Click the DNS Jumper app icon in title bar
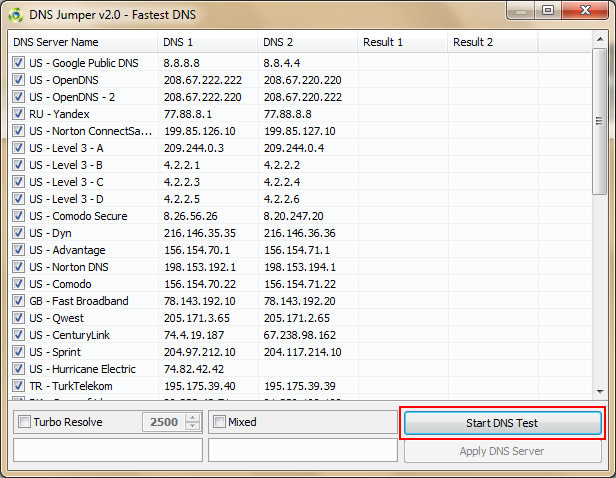This screenshot has width=616, height=478. [x=16, y=15]
